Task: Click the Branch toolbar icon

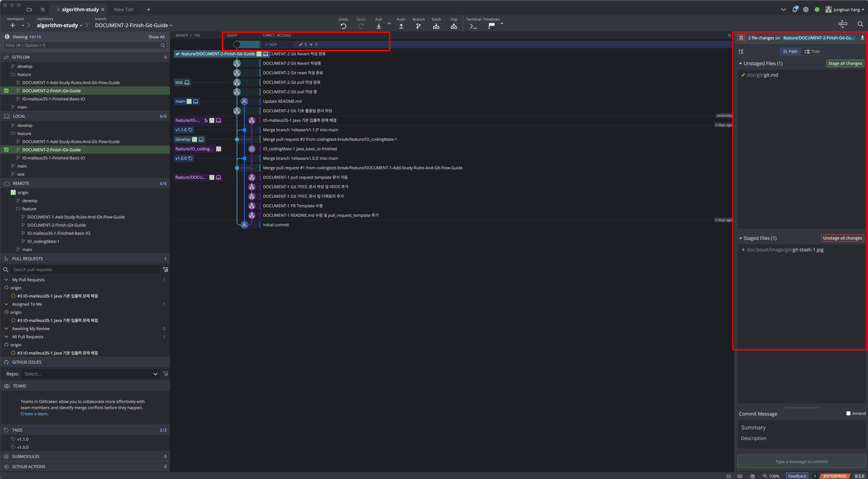Action: [418, 26]
